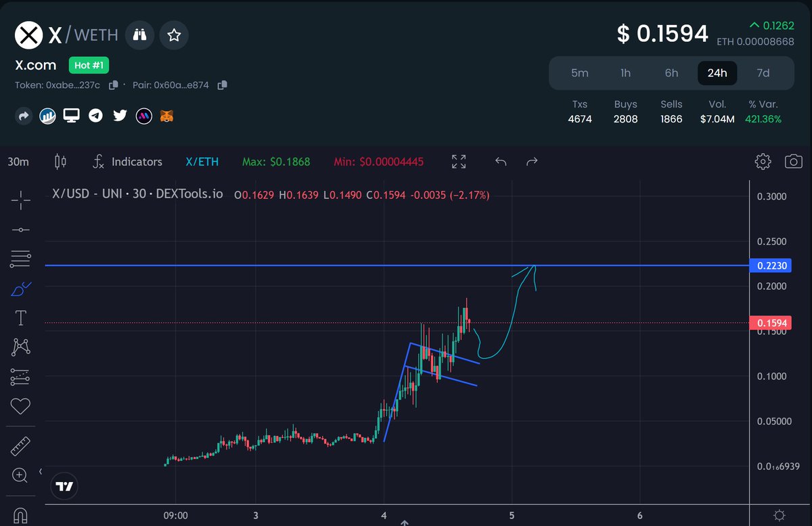Click the Hot #1 badge
Screen dimensions: 812x526
pos(89,66)
